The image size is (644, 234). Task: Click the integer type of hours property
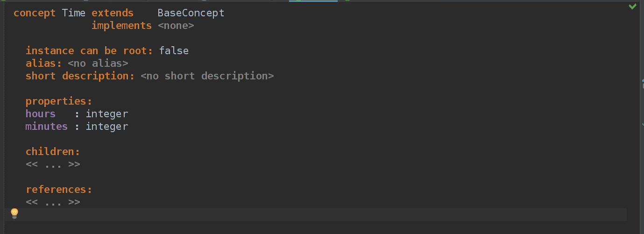107,113
